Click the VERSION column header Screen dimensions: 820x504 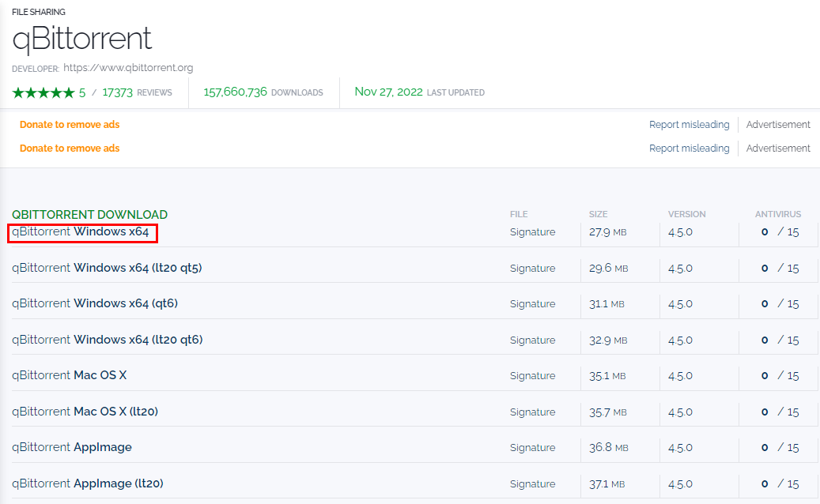pyautogui.click(x=686, y=214)
